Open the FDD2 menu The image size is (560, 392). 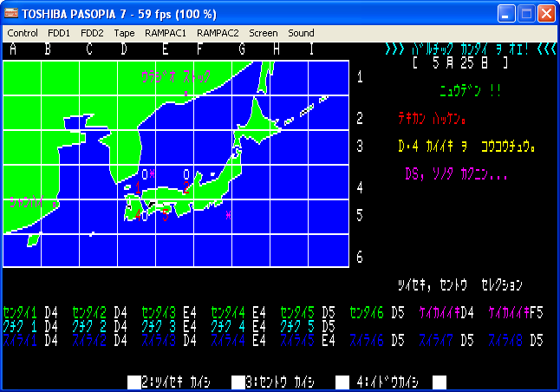92,33
